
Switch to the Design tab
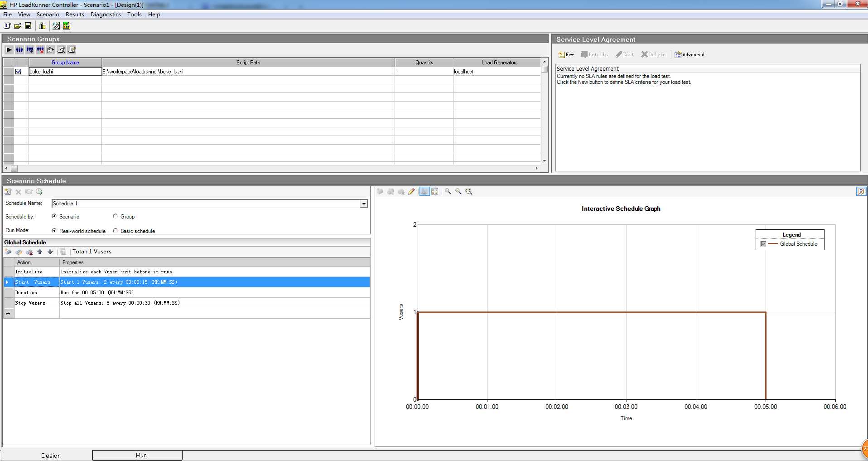(51, 456)
